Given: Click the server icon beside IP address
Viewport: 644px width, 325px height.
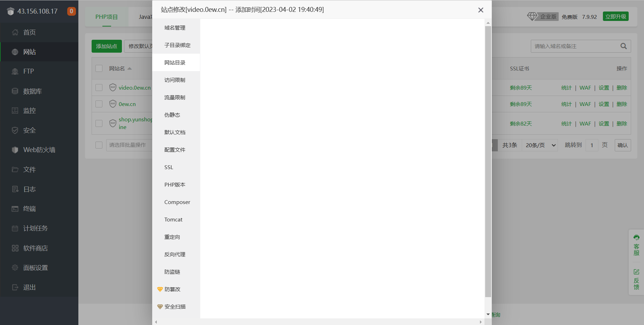Looking at the screenshot, I should point(11,11).
